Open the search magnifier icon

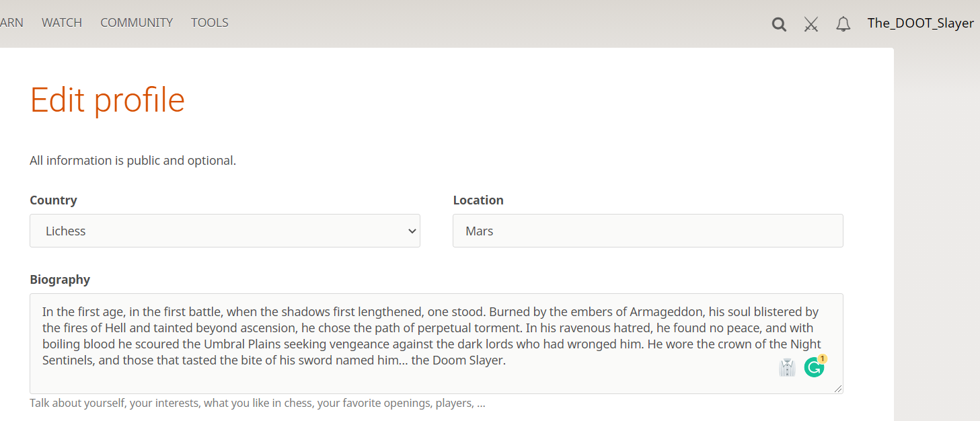(779, 25)
